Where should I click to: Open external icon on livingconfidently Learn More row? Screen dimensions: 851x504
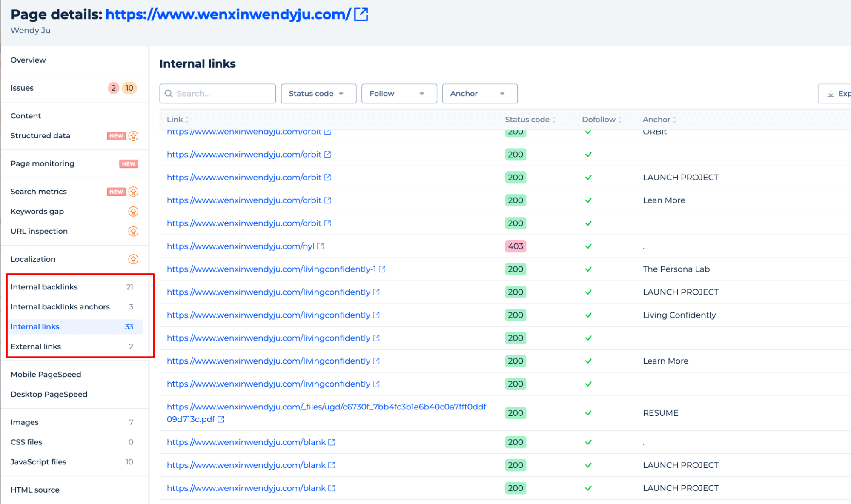(x=376, y=361)
